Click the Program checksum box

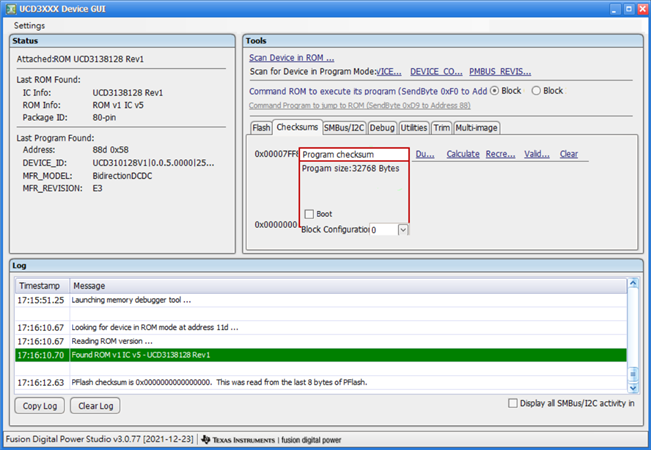[354, 154]
